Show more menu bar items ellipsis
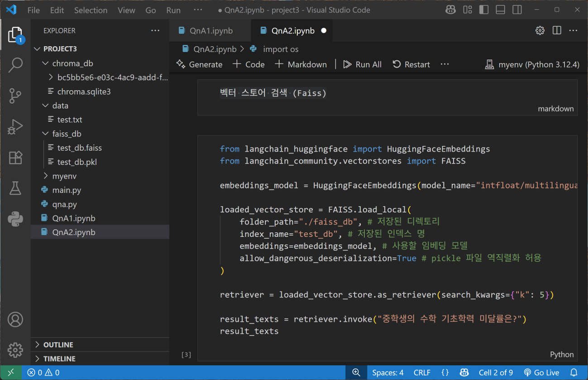Image resolution: width=588 pixels, height=380 pixels. (198, 10)
